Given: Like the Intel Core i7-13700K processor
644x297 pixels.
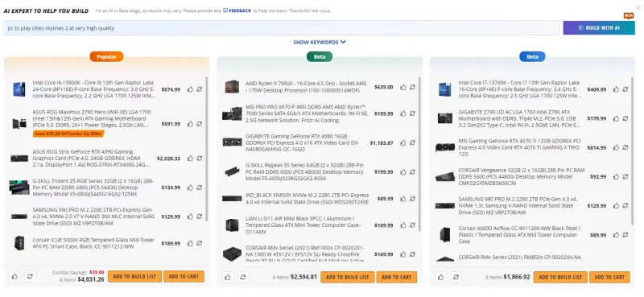Looking at the screenshot, I should coord(616,89).
